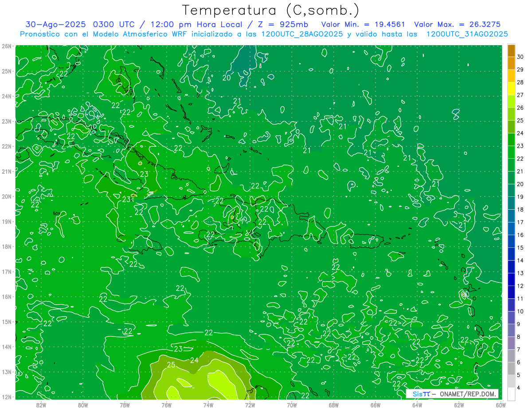Click the "72W" longitude label

250,404
